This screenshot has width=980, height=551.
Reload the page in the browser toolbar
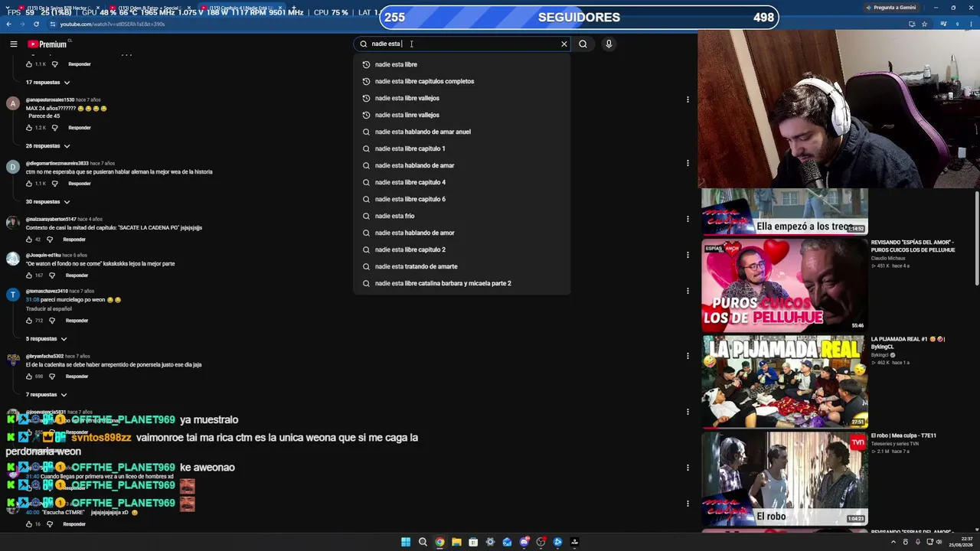[35, 24]
